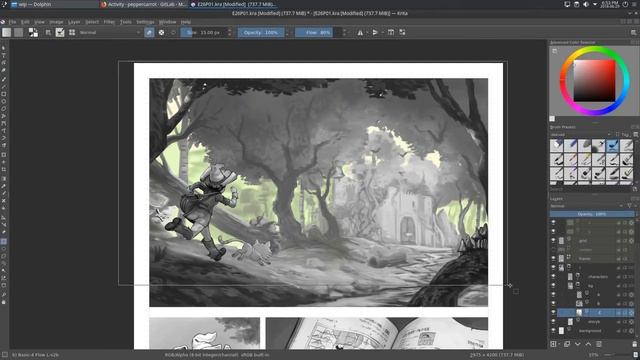Image resolution: width=640 pixels, height=360 pixels.
Task: Open the Filter menu
Action: [109, 22]
